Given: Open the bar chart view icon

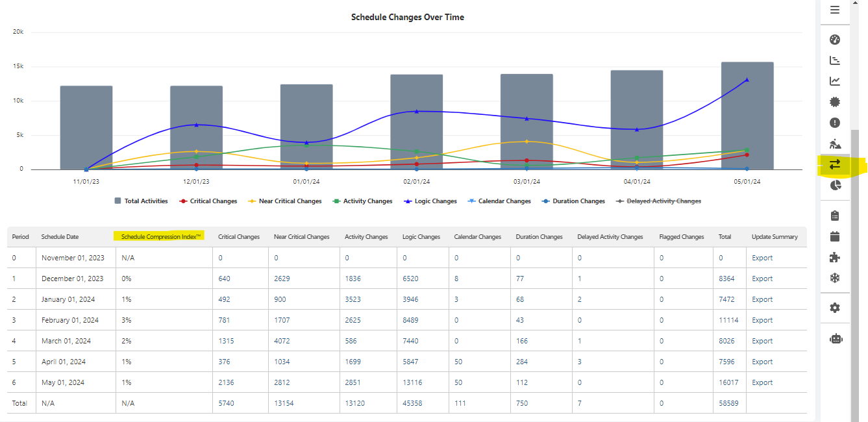Looking at the screenshot, I should tap(835, 60).
